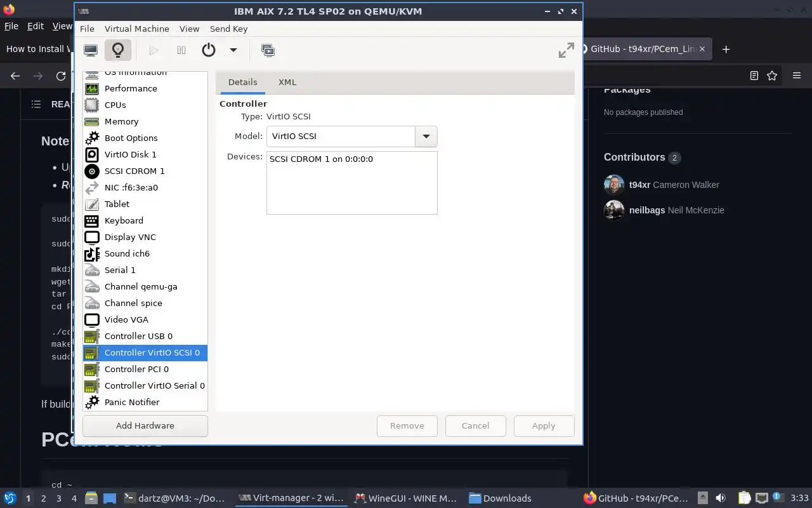Click the VirtIO SCSI model text field

(x=341, y=136)
